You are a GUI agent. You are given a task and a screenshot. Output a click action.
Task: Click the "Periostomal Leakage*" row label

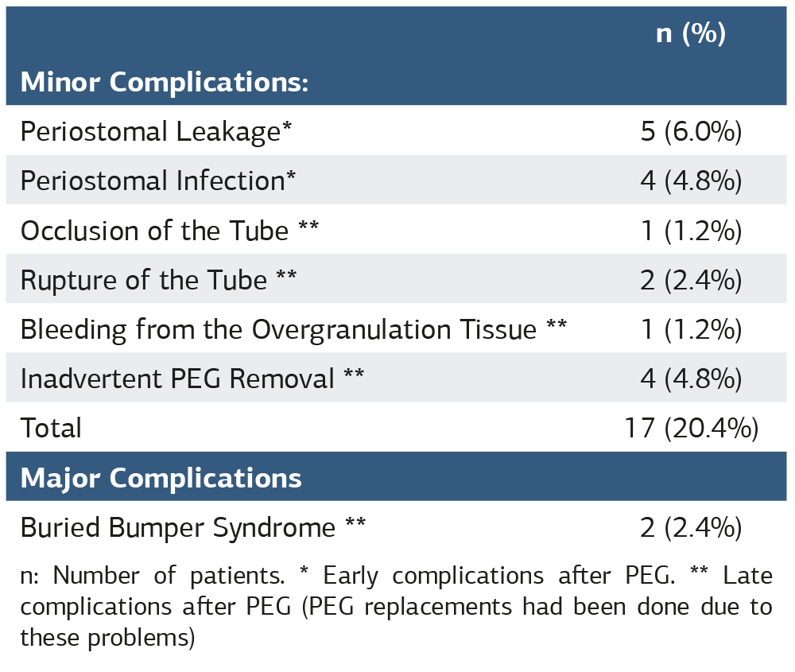(156, 131)
